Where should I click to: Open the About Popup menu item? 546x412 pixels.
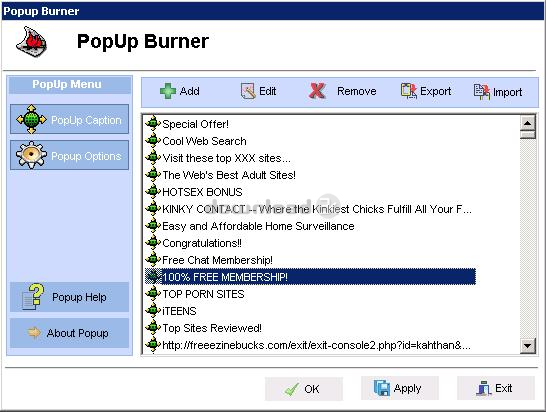coord(69,333)
